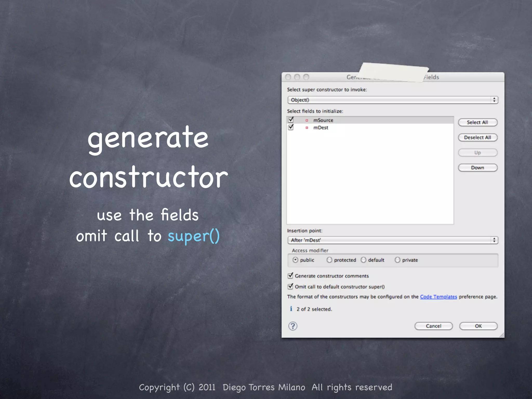Click the red field icon next to mSource
Image resolution: width=532 pixels, height=399 pixels.
pos(307,120)
